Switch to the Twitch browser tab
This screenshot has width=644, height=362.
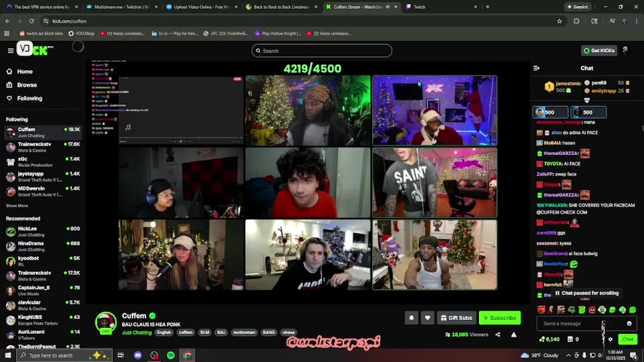point(441,7)
